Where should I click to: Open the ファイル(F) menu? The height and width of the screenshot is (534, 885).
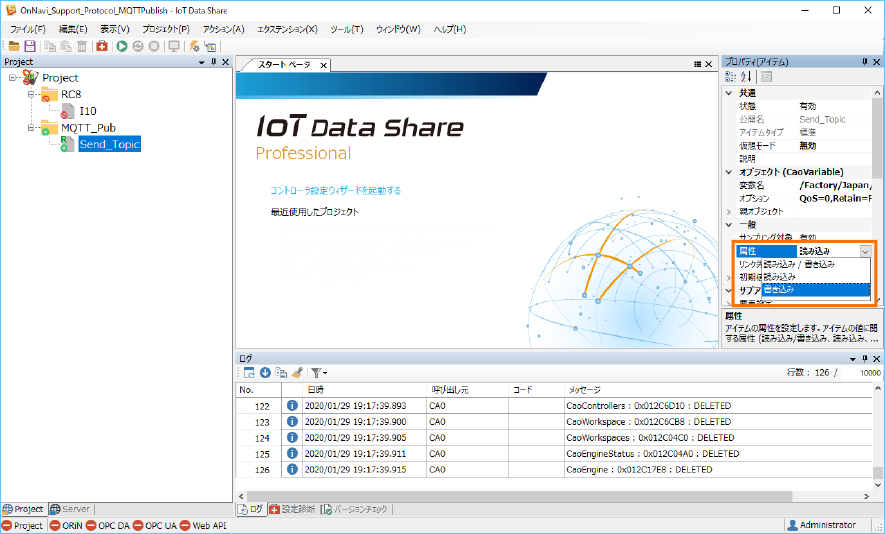coord(28,29)
